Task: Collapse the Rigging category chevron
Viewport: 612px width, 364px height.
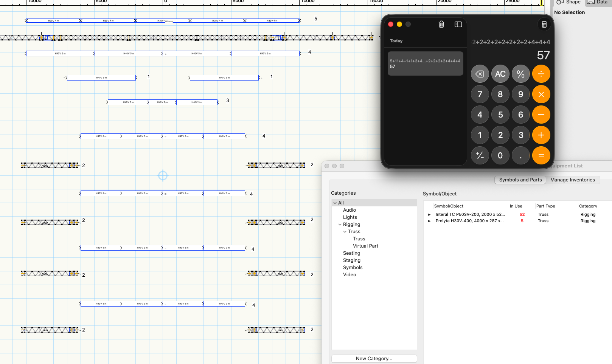Action: tap(340, 225)
